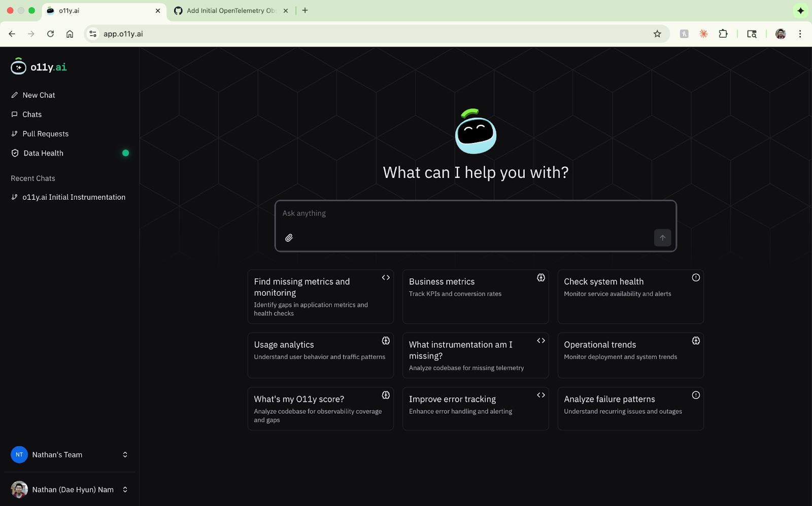The width and height of the screenshot is (812, 506).
Task: Click code icon on What instrumentation card
Action: [541, 341]
